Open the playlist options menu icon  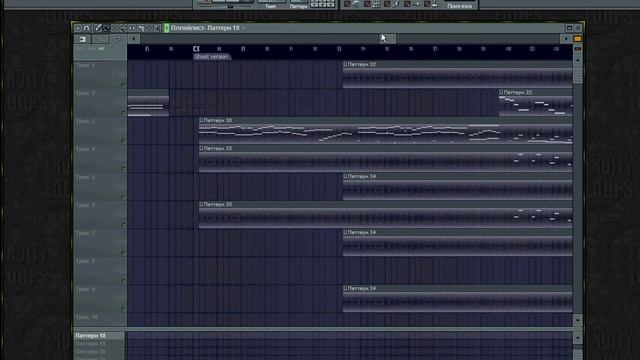[x=78, y=28]
